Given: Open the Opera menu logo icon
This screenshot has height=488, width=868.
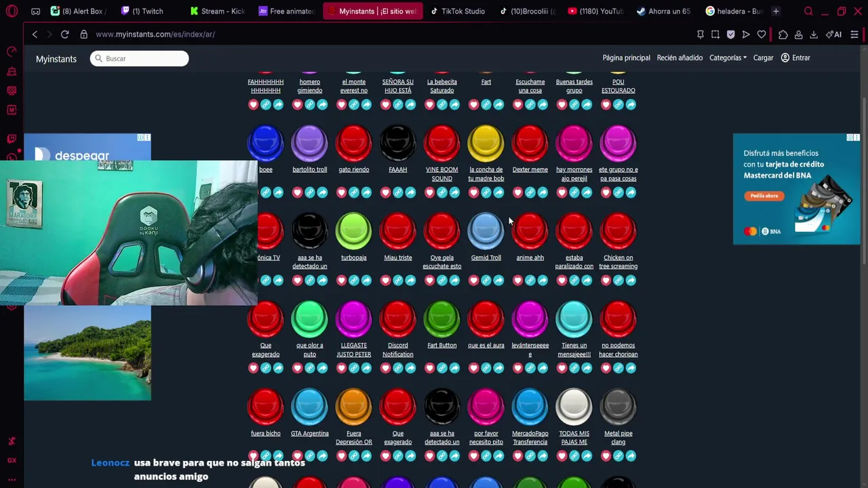Looking at the screenshot, I should click(12, 11).
